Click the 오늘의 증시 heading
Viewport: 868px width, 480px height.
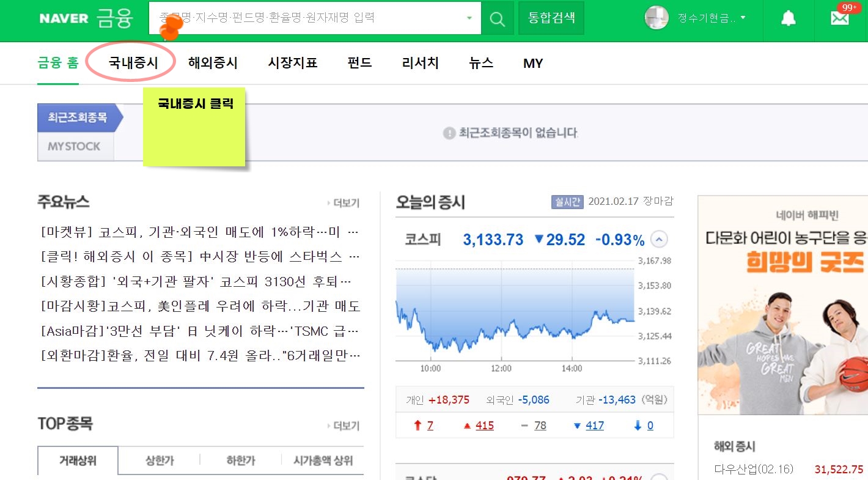click(x=430, y=202)
